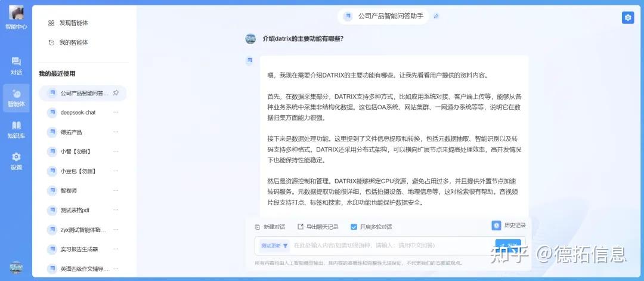Open the more options for 实习报告生成器
644x281 pixels.
pyautogui.click(x=116, y=249)
